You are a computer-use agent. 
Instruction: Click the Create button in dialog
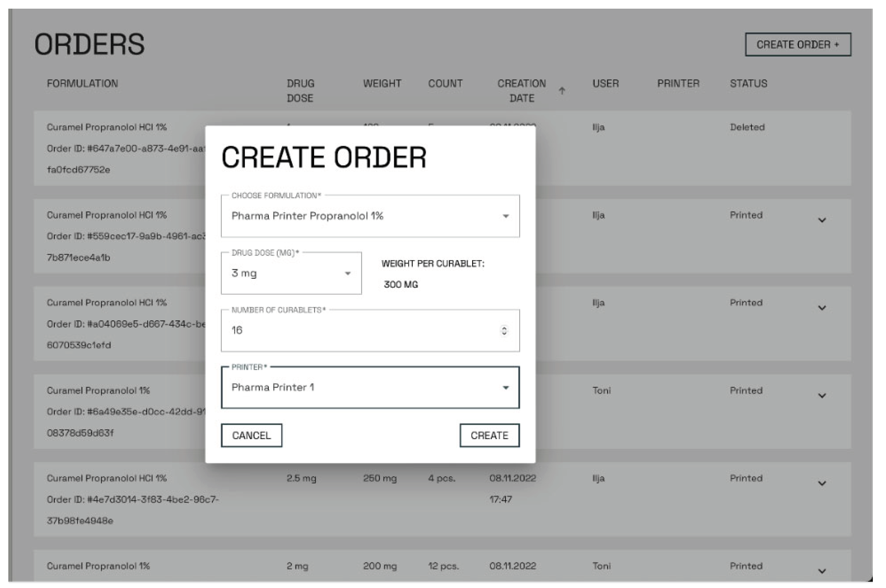[489, 435]
